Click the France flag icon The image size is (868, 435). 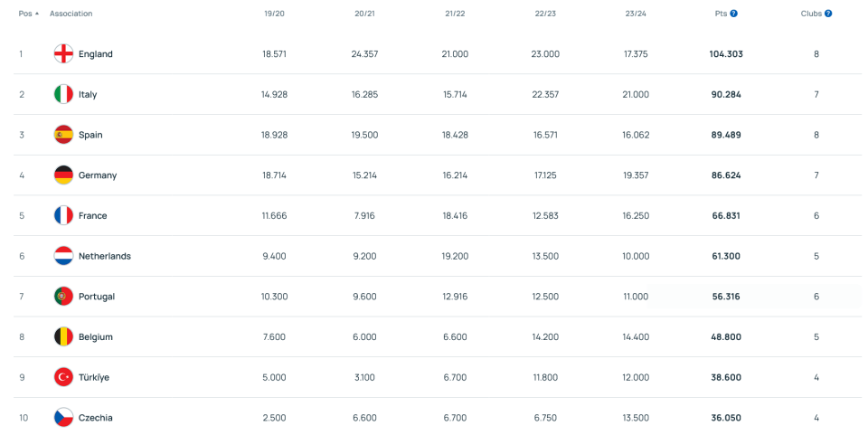coord(63,215)
